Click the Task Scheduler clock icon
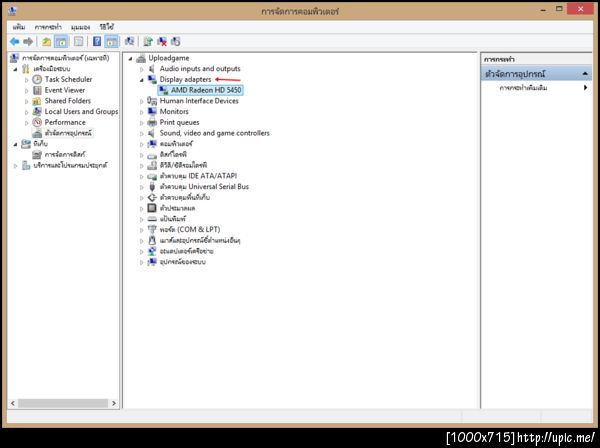 click(x=37, y=79)
